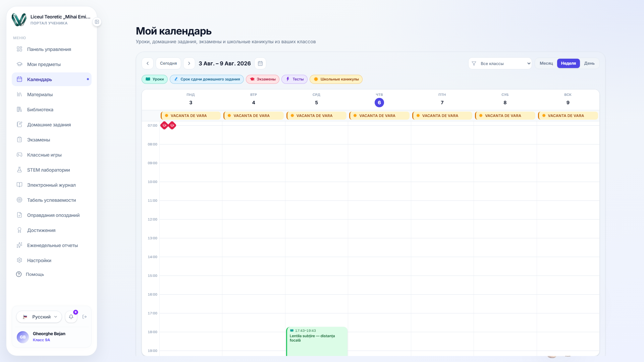This screenshot has width=644, height=362.
Task: Toggle the Школьные каникулы filter chip
Action: 336,79
